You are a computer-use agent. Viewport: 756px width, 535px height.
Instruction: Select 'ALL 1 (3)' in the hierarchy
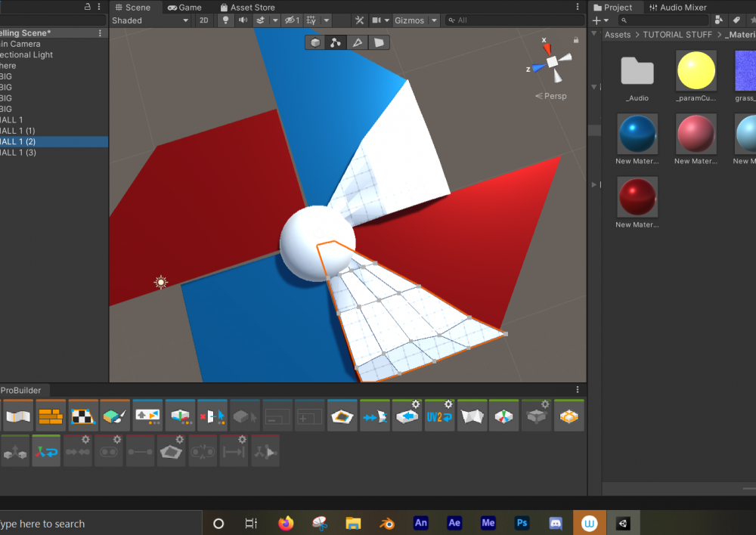18,153
